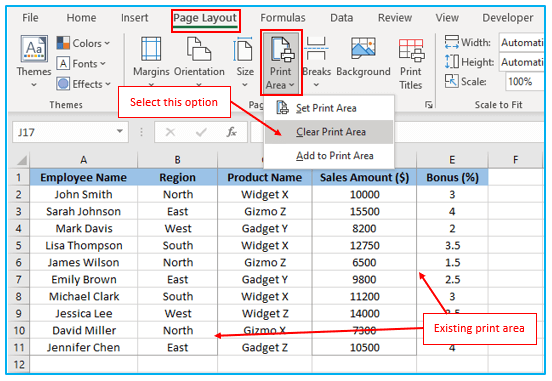This screenshot has height=381, width=552.
Task: Open the Themes gallery icon
Action: tap(34, 49)
